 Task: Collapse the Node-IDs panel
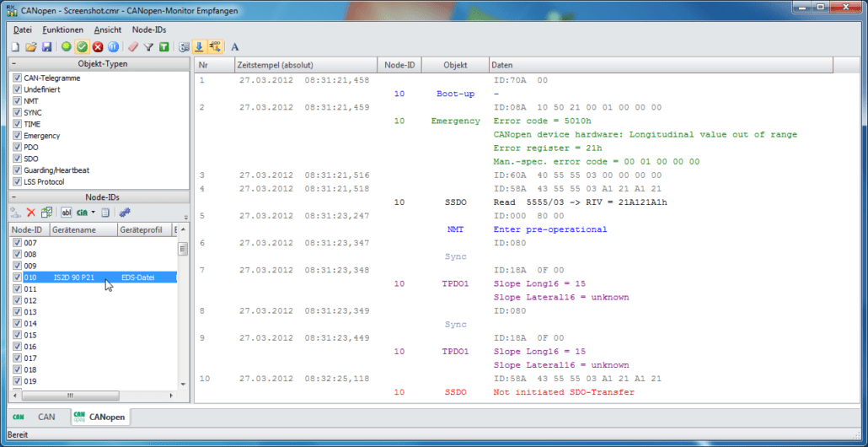(14, 197)
